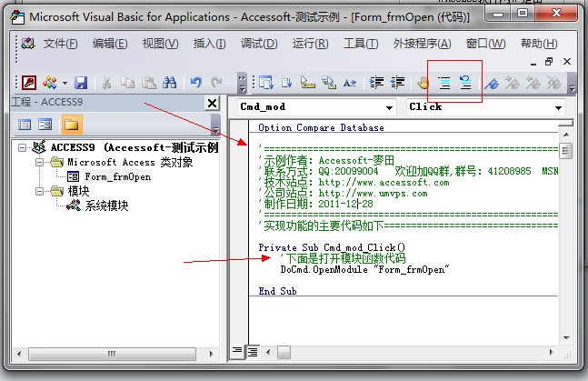Click the List Properties/Methods icon
The image size is (588, 381).
click(266, 83)
